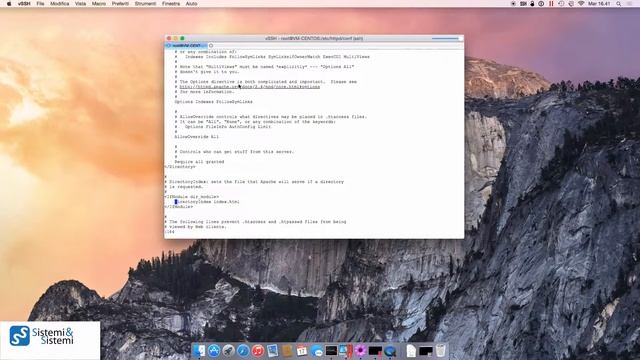Open Wi-Fi status in menu bar

tap(581, 4)
